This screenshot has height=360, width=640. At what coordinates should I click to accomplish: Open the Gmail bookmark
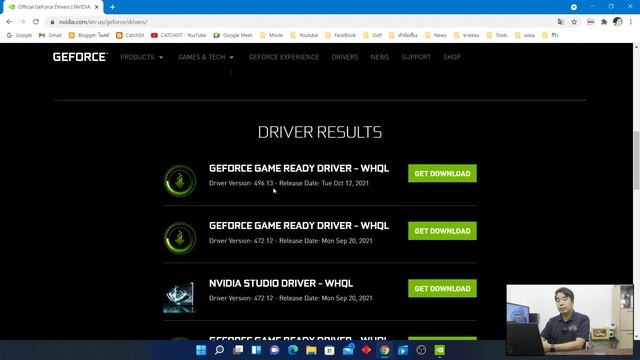[x=50, y=36]
